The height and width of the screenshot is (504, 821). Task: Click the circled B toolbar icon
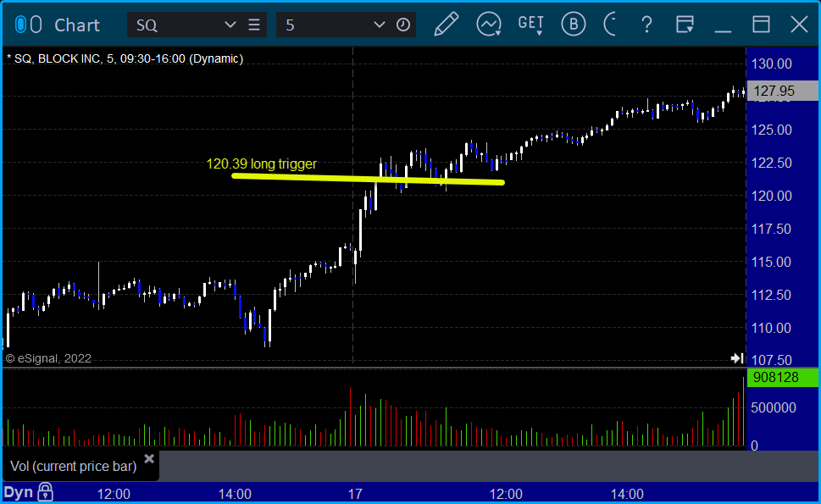[x=574, y=25]
